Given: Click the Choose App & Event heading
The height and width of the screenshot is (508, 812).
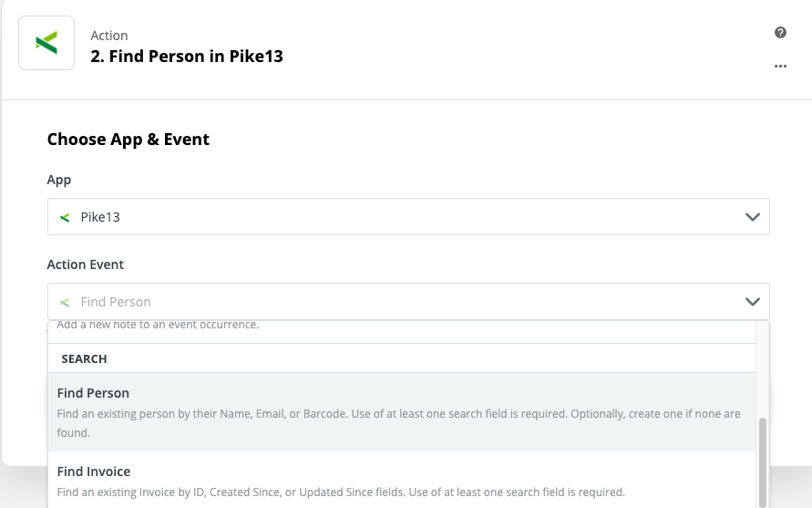Looking at the screenshot, I should (128, 140).
